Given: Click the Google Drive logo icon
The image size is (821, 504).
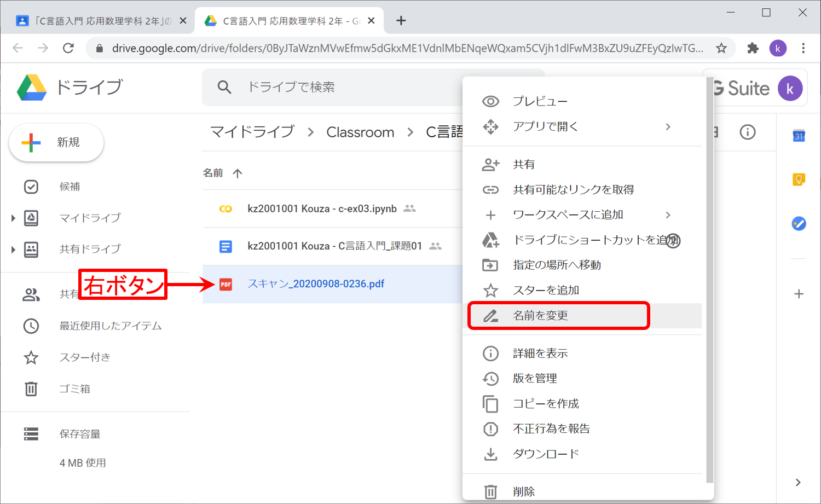Looking at the screenshot, I should pyautogui.click(x=32, y=88).
